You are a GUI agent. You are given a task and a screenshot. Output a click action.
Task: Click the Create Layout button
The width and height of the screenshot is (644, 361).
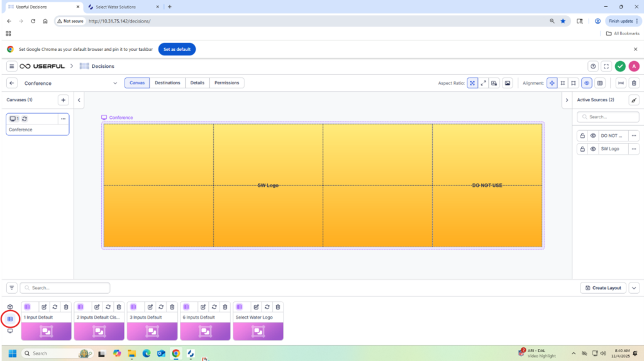(x=602, y=288)
